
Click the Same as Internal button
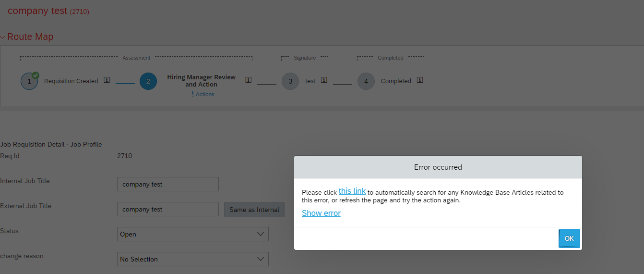[x=254, y=210]
